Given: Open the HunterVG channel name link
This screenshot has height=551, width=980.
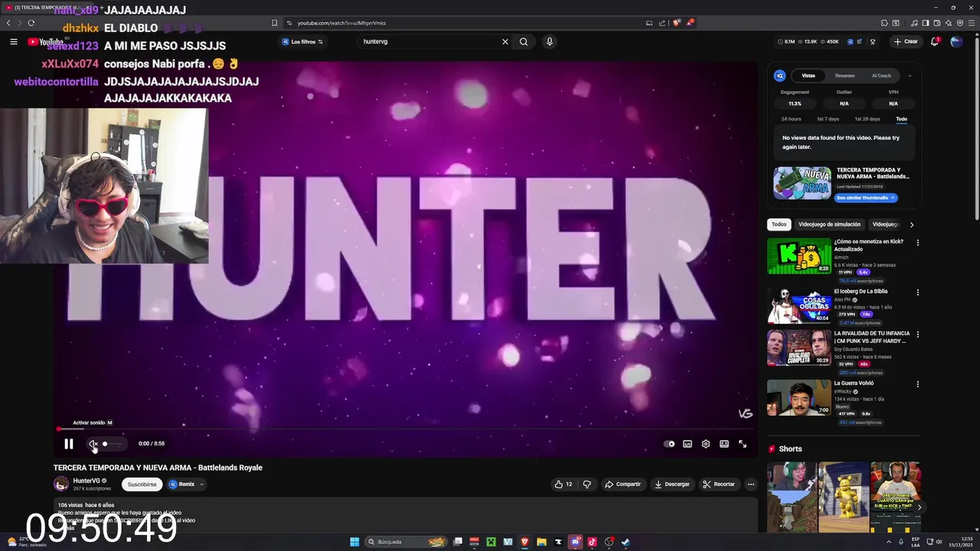Looking at the screenshot, I should pos(87,481).
